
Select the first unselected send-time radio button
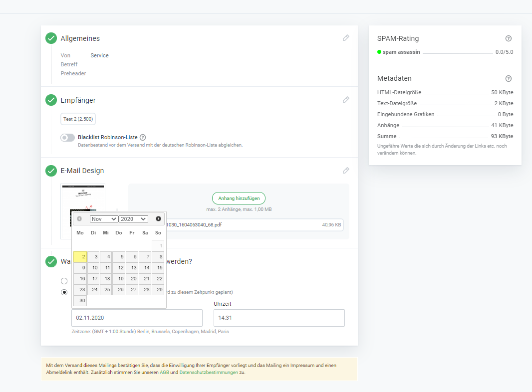(x=64, y=281)
